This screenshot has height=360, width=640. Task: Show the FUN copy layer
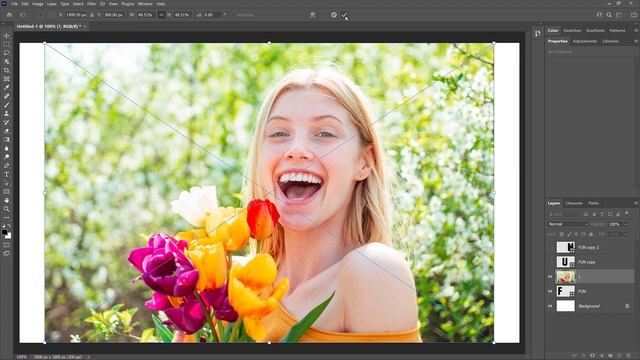pos(550,262)
